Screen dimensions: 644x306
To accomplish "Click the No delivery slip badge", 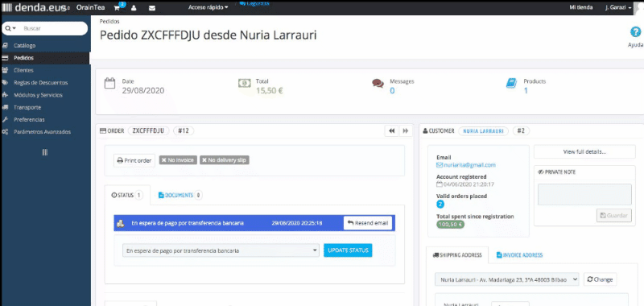I will pyautogui.click(x=225, y=160).
